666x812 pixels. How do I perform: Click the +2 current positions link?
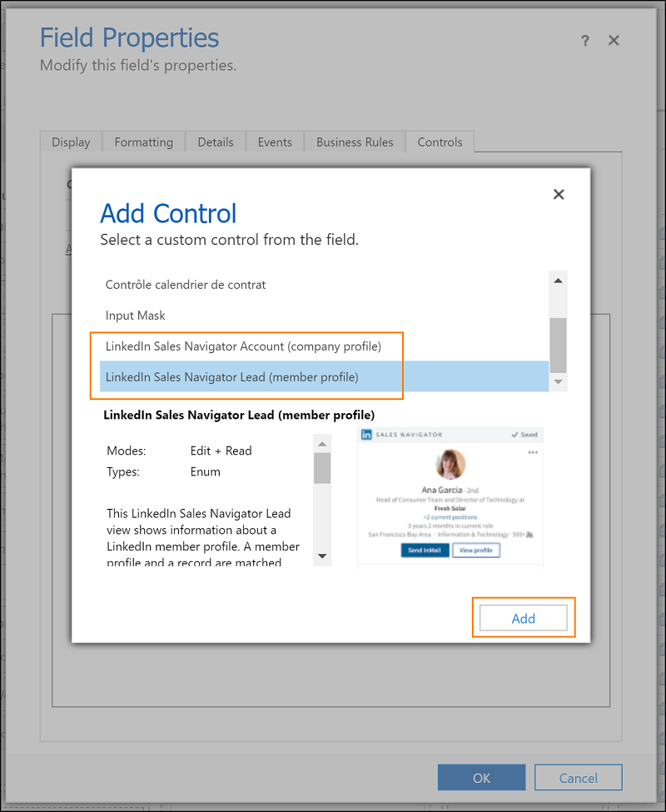[450, 517]
